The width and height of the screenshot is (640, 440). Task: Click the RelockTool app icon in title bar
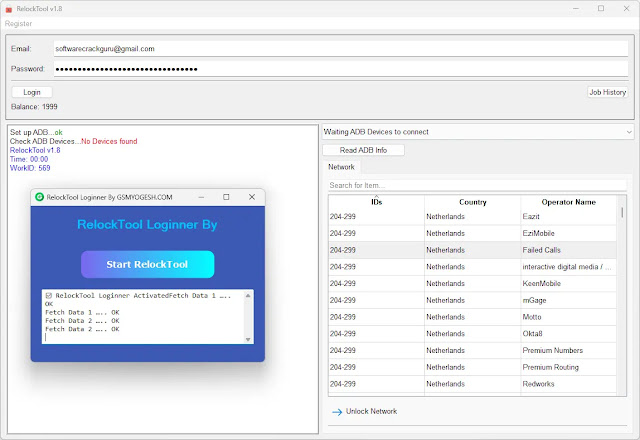click(x=9, y=8)
